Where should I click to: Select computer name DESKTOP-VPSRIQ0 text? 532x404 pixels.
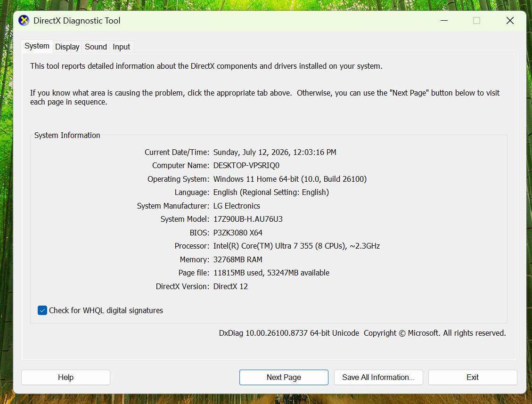tap(246, 165)
